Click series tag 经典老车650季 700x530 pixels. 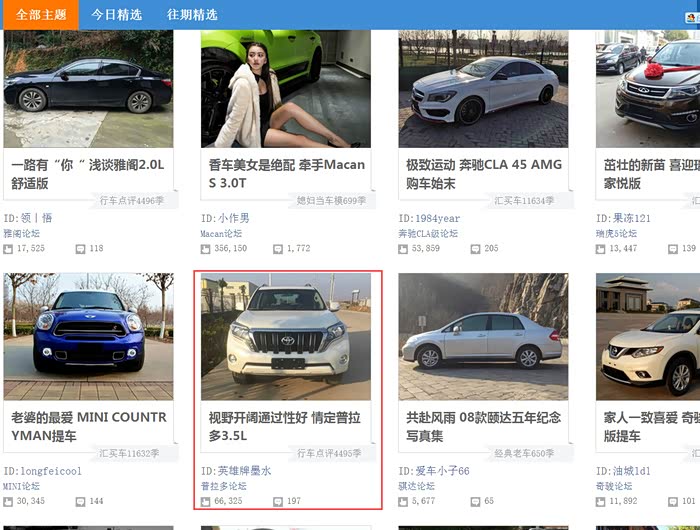pyautogui.click(x=524, y=454)
